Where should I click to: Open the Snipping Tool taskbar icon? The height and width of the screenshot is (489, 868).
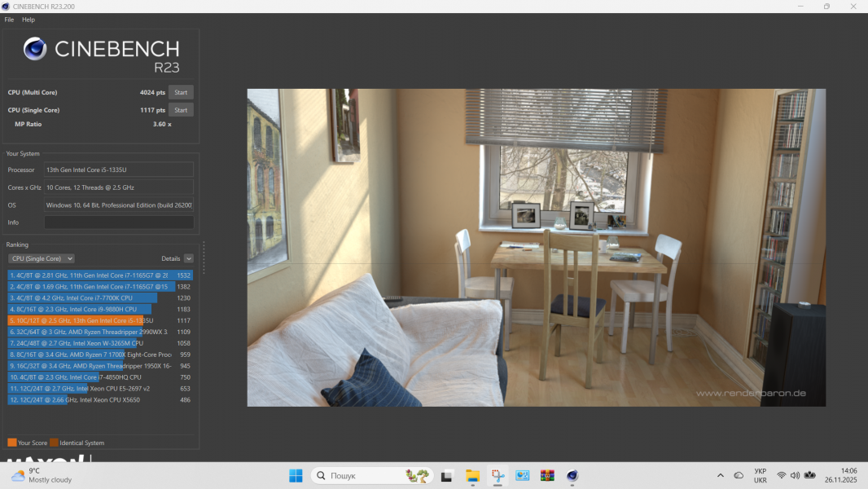[x=498, y=475]
